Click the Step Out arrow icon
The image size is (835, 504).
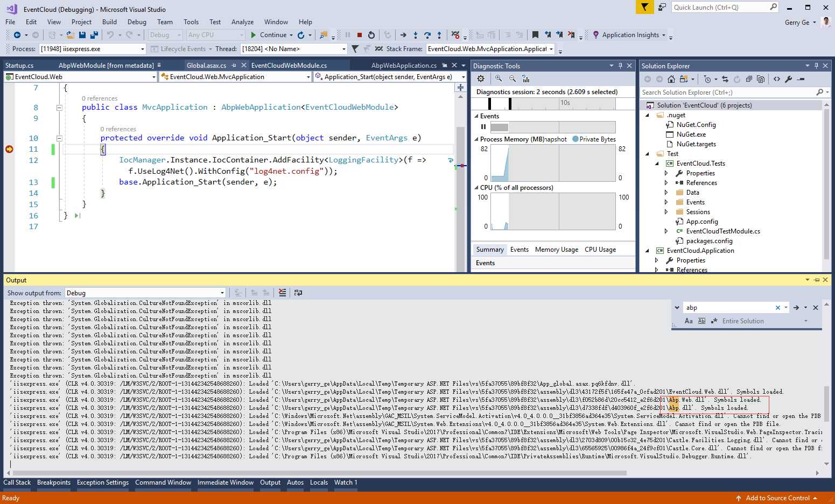439,35
